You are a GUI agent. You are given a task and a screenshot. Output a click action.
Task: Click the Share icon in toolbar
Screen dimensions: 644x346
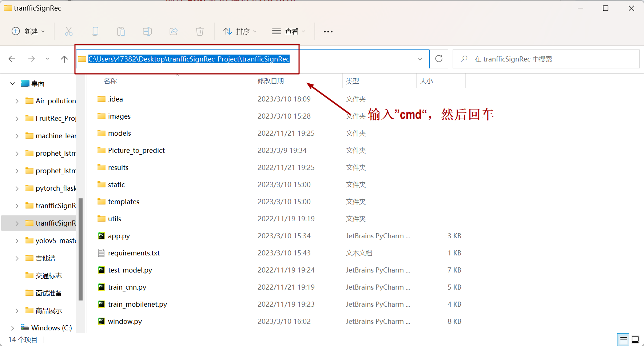click(174, 31)
